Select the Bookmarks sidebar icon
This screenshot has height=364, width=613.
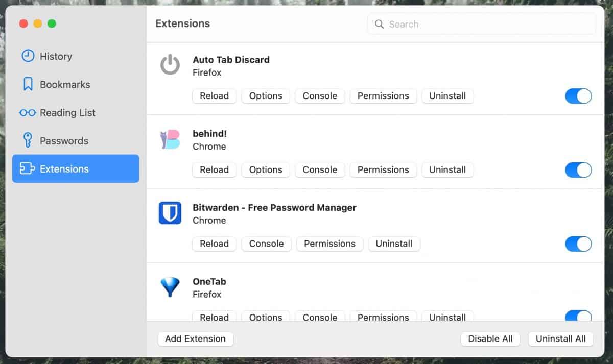coord(28,84)
